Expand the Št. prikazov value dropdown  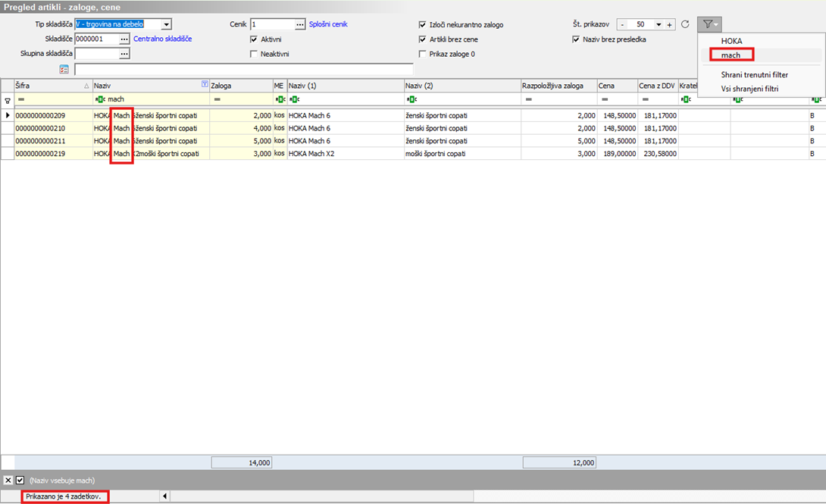point(659,24)
